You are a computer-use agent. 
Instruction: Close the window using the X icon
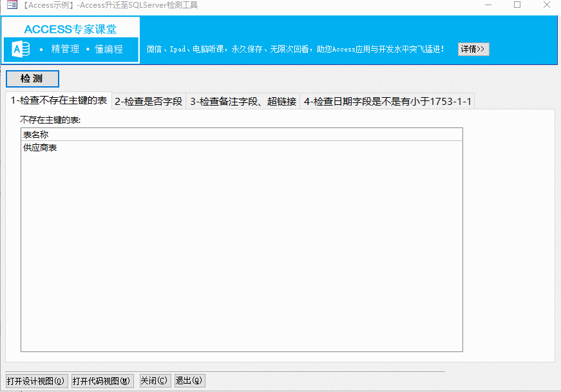(x=547, y=5)
